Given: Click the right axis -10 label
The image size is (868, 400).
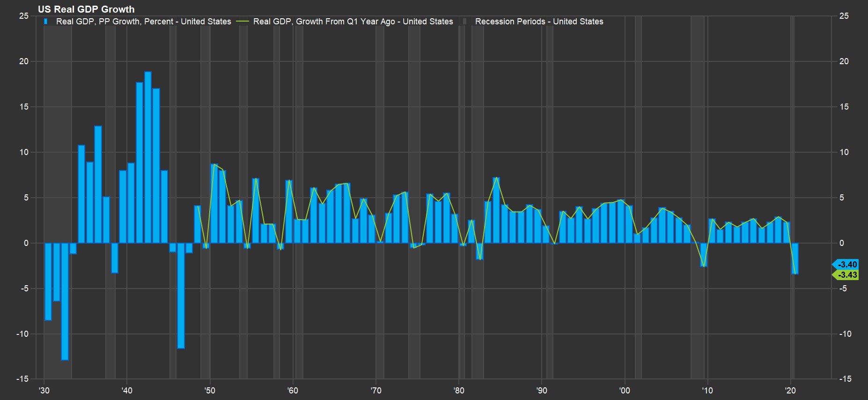Looking at the screenshot, I should tap(845, 334).
